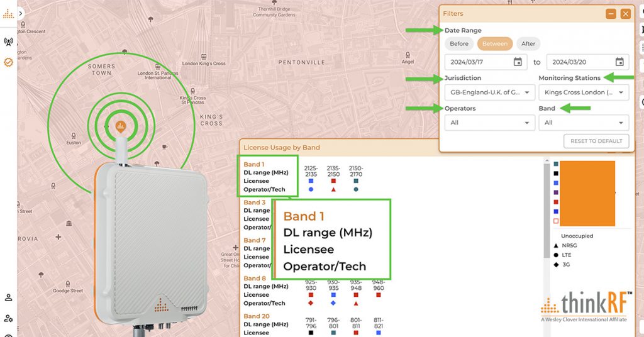Click the orange monitoring station marker on map
The width and height of the screenshot is (644, 337).
(x=121, y=124)
